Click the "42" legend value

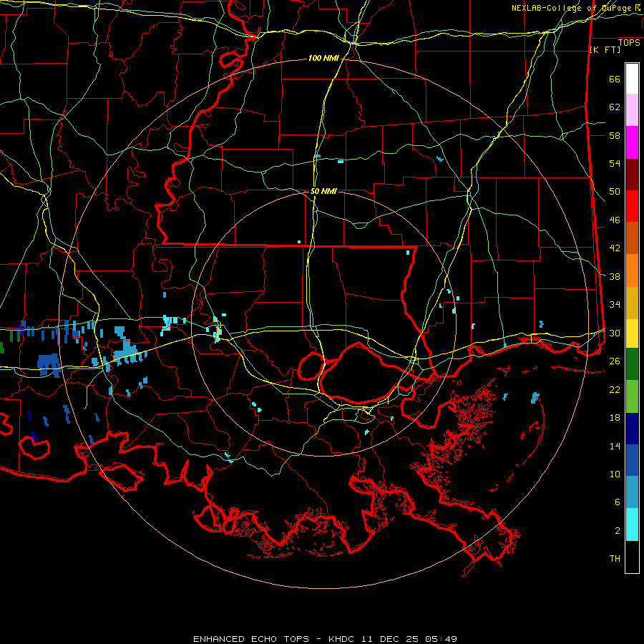(x=615, y=248)
